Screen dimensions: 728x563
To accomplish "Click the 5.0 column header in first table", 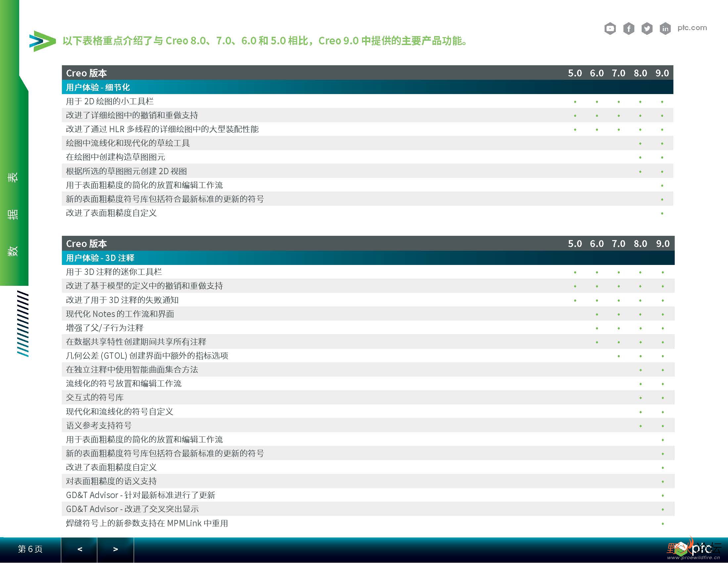I will [x=575, y=73].
